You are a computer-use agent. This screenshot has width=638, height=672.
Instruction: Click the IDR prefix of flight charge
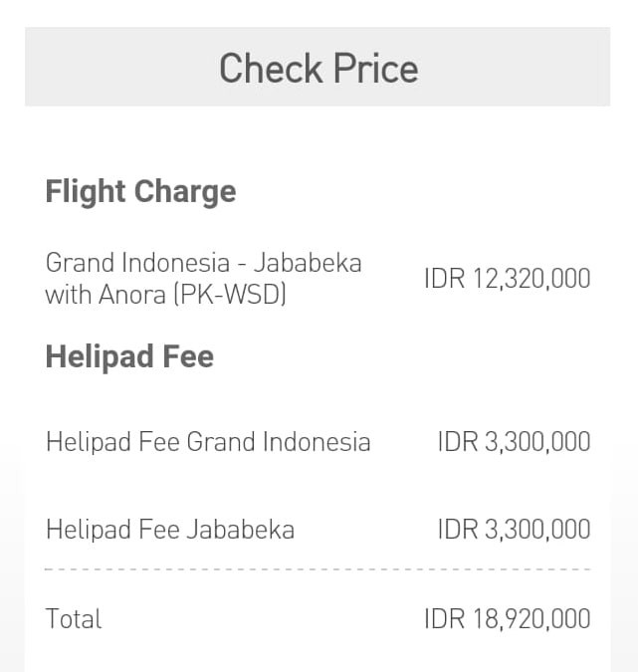(444, 279)
